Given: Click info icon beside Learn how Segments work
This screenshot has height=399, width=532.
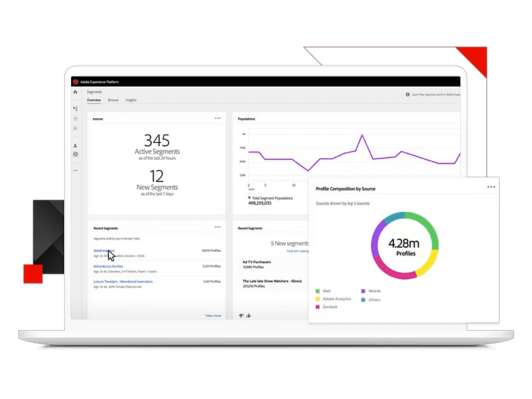Looking at the screenshot, I should [407, 94].
